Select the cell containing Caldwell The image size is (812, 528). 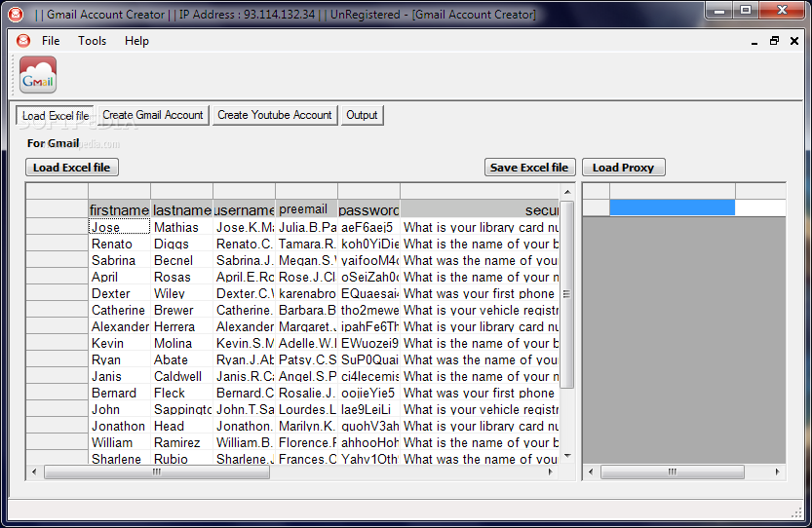click(x=181, y=376)
